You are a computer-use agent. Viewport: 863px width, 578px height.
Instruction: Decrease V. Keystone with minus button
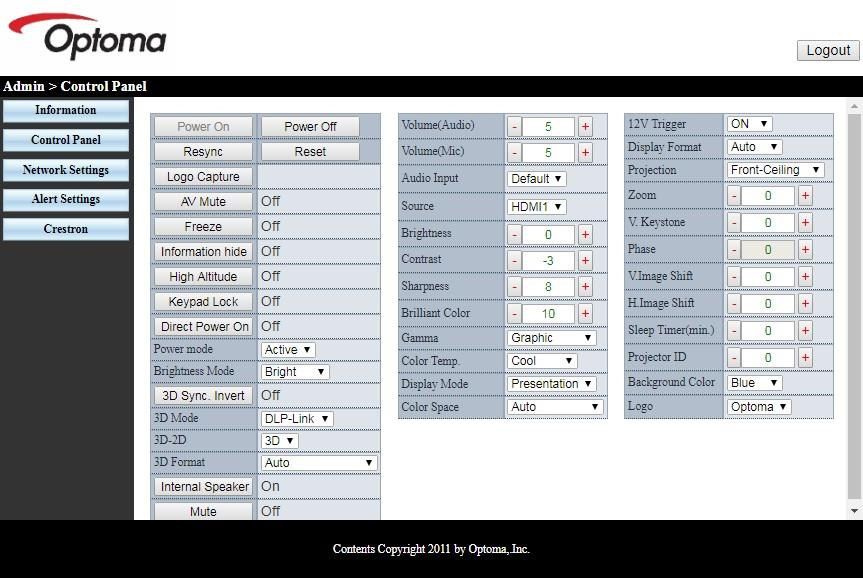(734, 223)
